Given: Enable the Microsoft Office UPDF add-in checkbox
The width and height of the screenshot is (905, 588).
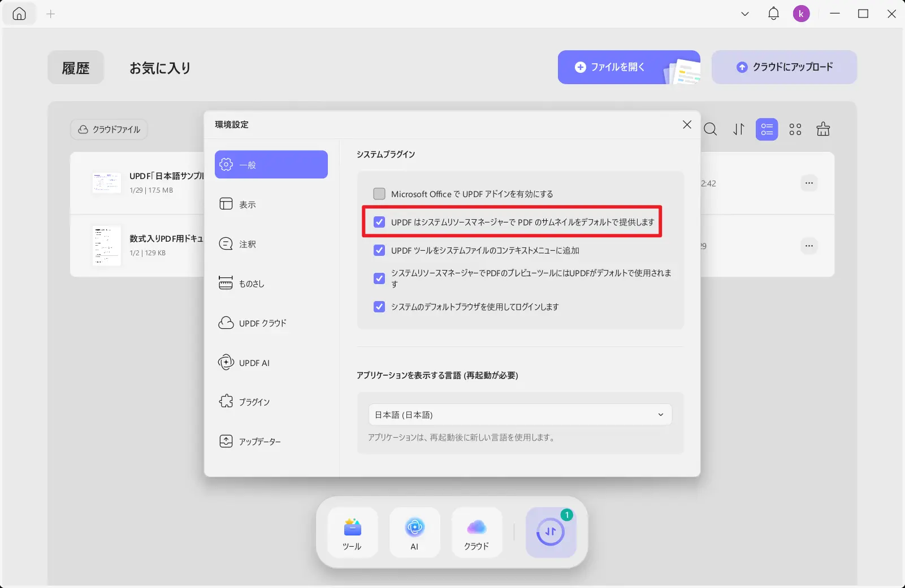Looking at the screenshot, I should tap(379, 194).
